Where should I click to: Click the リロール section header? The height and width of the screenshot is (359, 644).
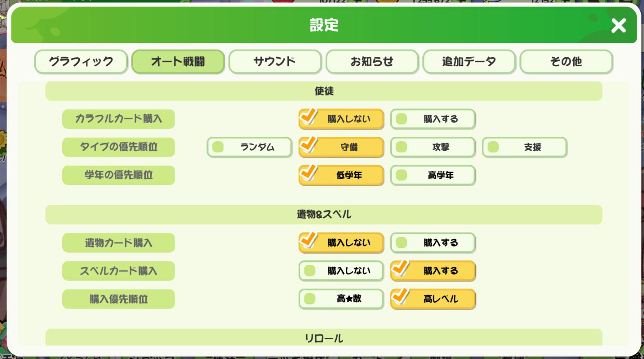tap(324, 338)
